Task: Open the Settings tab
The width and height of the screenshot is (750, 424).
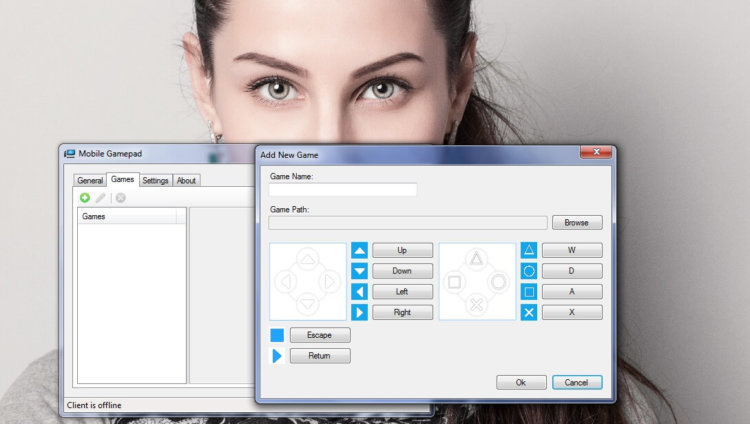Action: click(155, 180)
